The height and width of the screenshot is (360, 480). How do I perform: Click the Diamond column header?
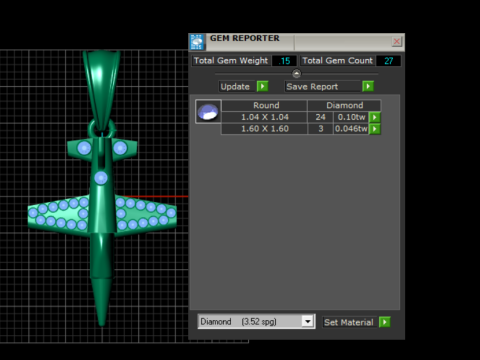[344, 105]
